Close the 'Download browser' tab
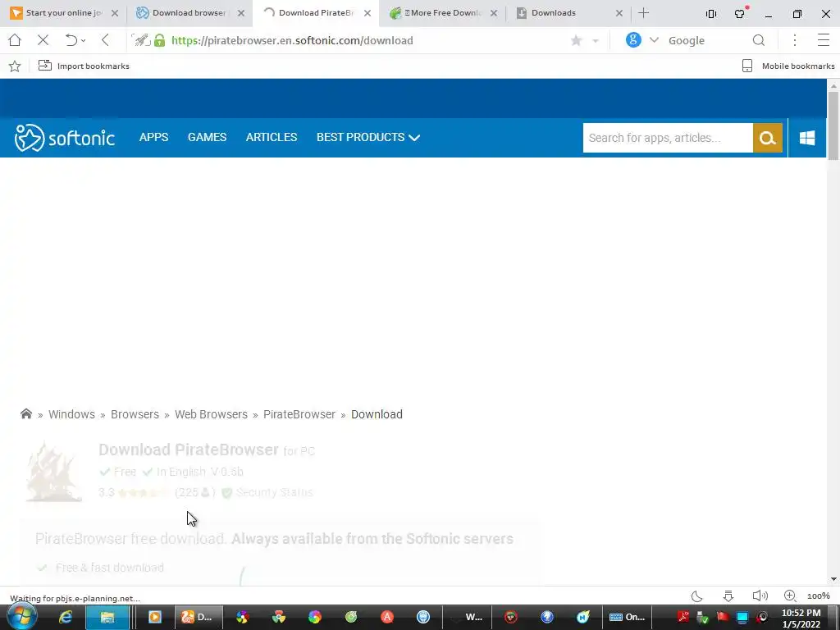 pyautogui.click(x=241, y=13)
